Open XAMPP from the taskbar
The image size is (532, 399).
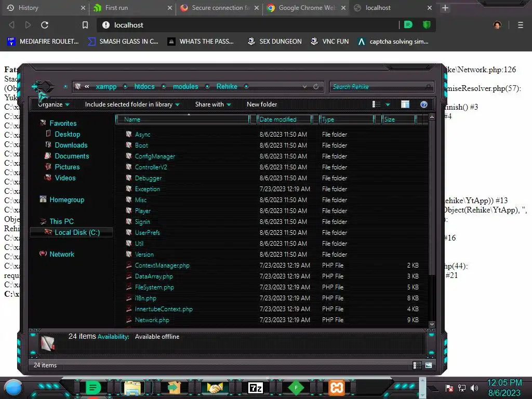[x=337, y=388]
